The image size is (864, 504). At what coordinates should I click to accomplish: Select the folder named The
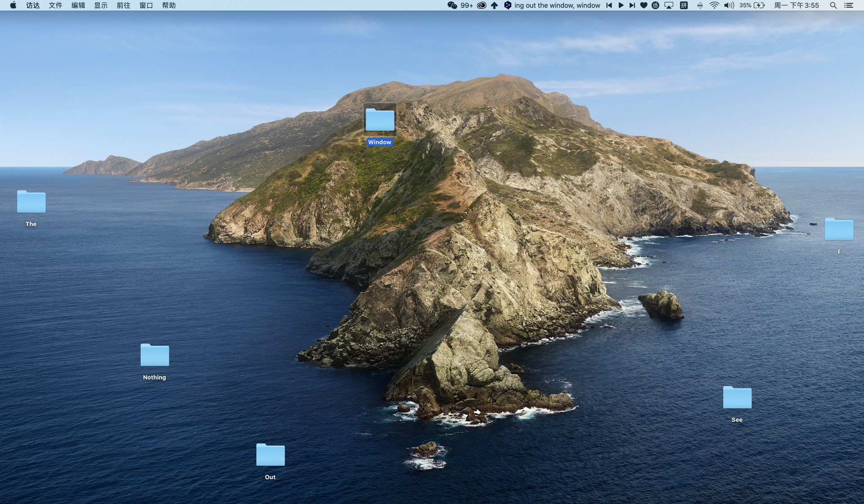(x=31, y=201)
